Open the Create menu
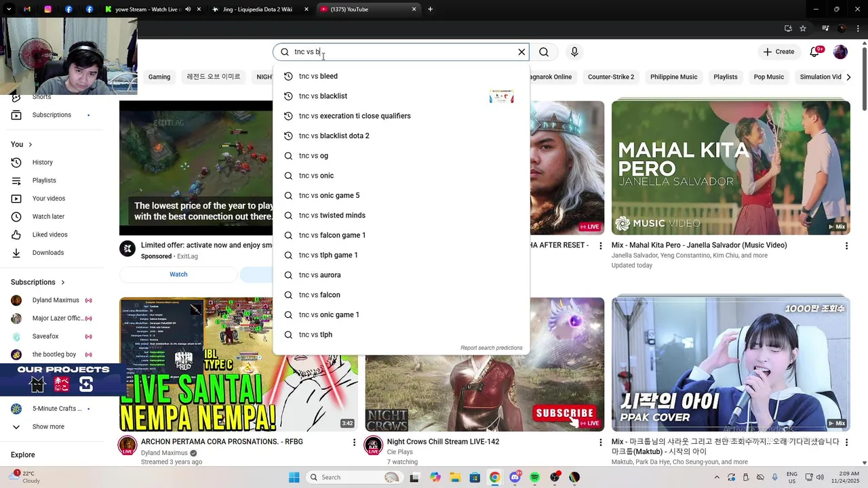The image size is (868, 488). [x=778, y=52]
